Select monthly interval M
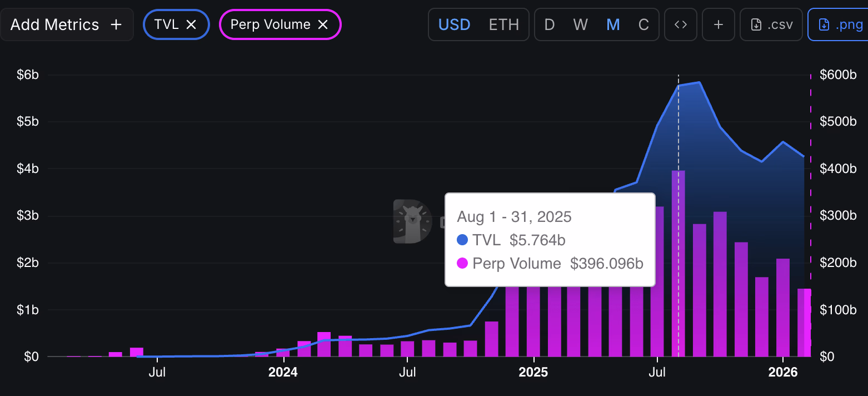Screen dimensions: 868x396 613,24
